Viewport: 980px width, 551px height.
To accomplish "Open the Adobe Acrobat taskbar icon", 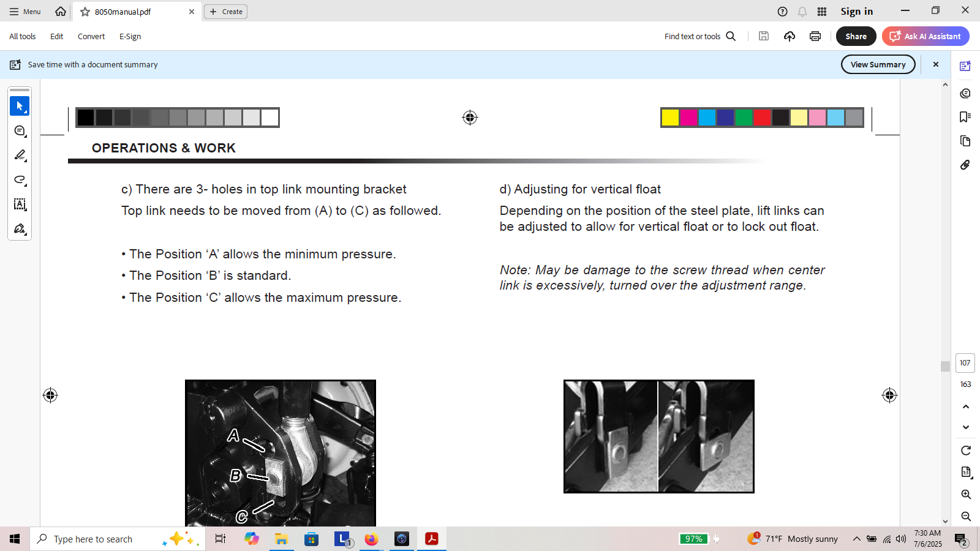I will (x=432, y=539).
